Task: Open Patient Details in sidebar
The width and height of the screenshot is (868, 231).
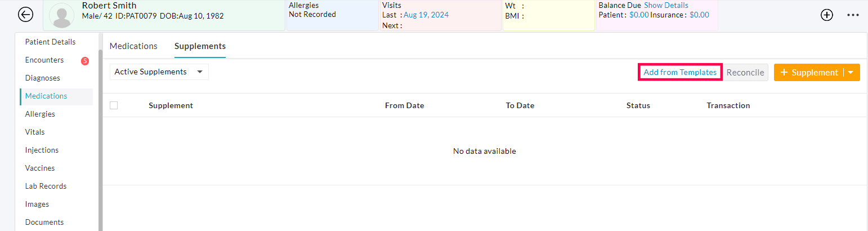Action: 50,42
